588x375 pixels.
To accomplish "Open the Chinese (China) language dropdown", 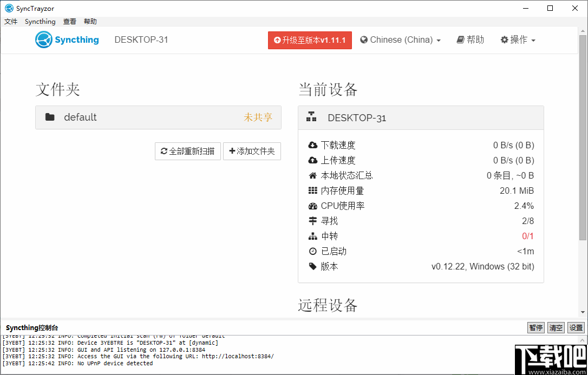I will point(400,40).
